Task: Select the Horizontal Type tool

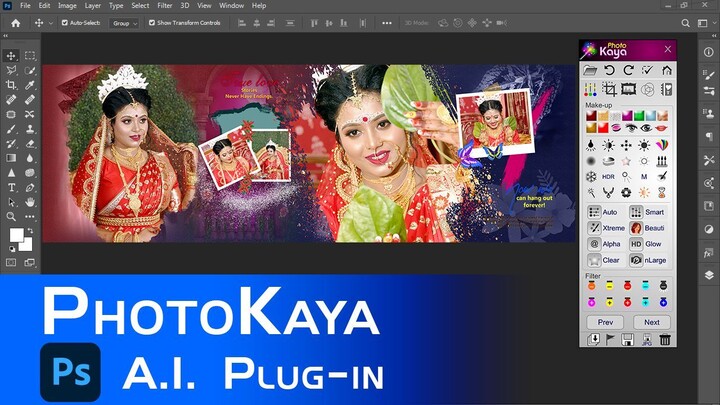Action: (11, 187)
